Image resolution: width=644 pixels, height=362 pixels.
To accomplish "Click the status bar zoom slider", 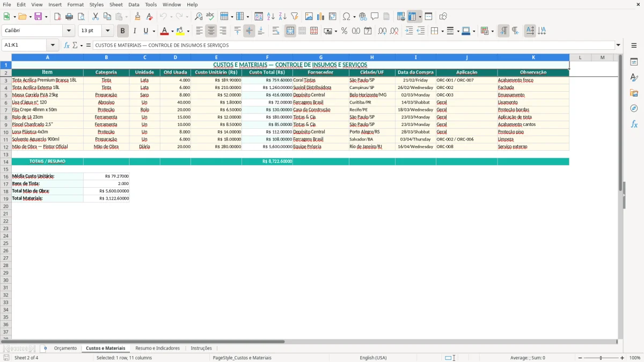I will tap(601, 358).
